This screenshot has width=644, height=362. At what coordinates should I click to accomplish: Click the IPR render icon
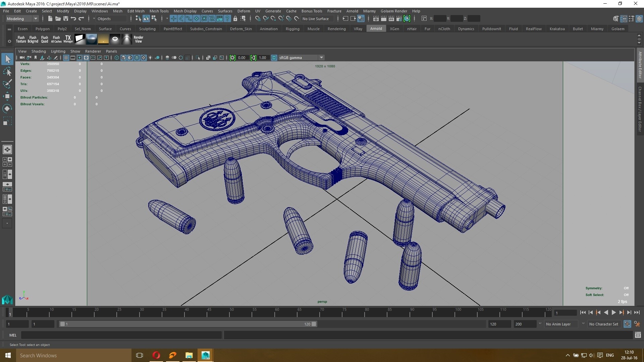tap(391, 19)
